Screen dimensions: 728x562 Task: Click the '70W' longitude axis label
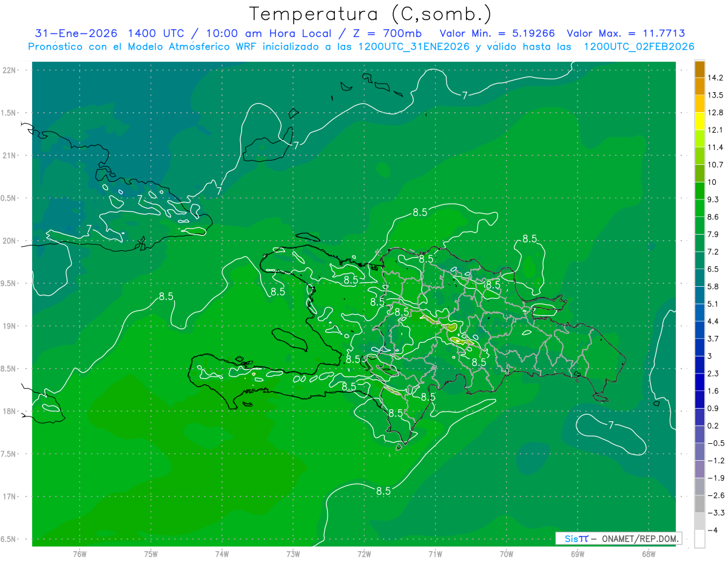coord(507,554)
